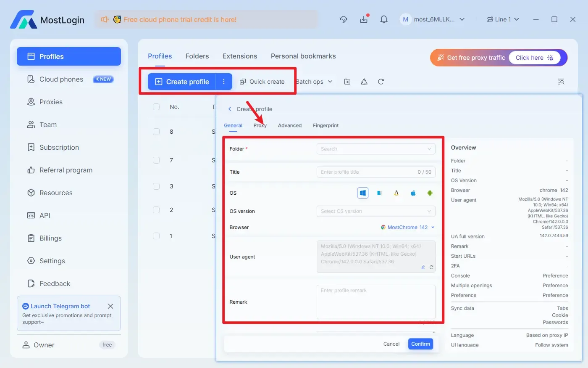Open the MostChrome 142 browser version dropdown
588x368 pixels.
407,227
